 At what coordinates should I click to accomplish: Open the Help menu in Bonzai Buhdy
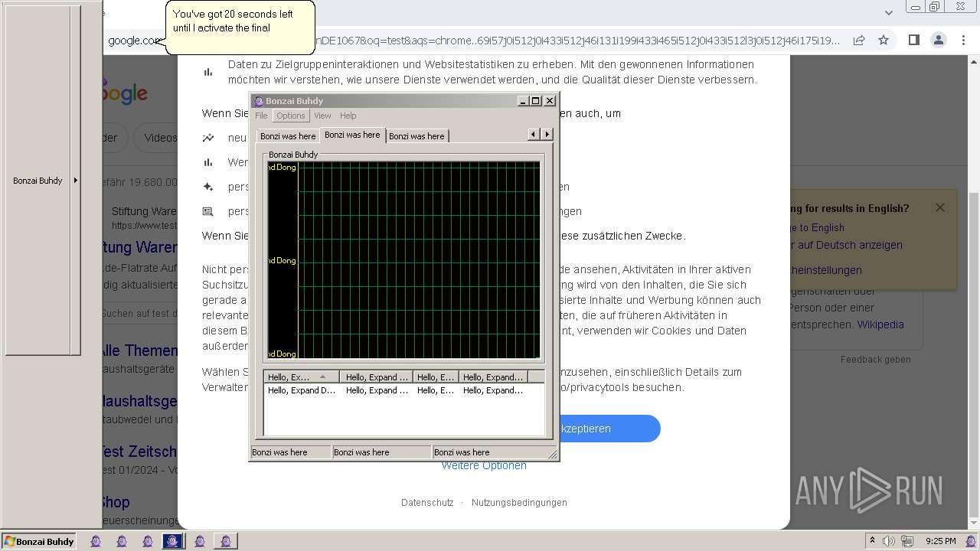tap(348, 116)
